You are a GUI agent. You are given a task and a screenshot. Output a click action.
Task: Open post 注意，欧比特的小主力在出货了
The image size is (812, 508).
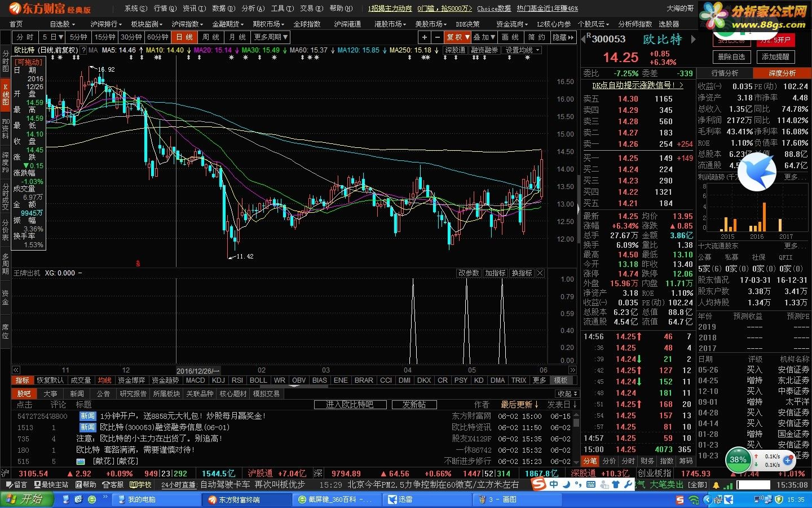click(149, 439)
